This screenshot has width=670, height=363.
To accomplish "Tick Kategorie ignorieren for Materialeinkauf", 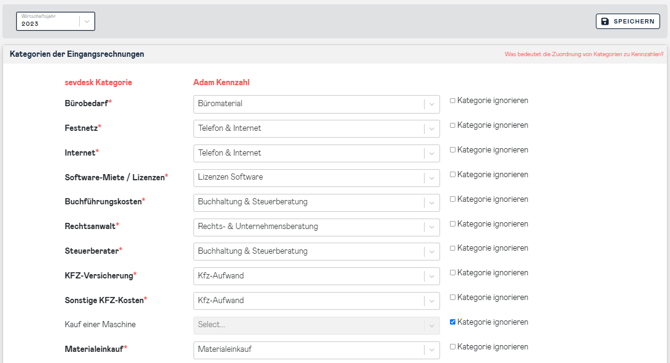I will click(453, 347).
